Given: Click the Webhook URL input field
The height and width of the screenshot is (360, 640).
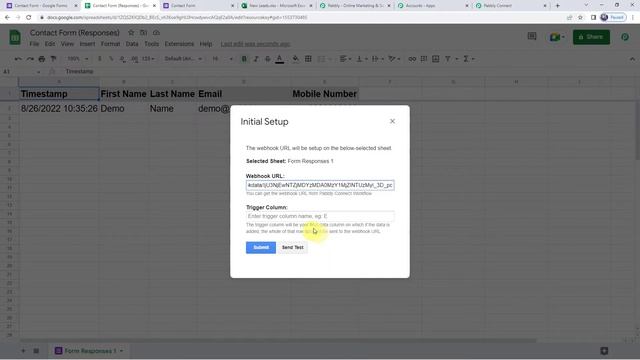Looking at the screenshot, I should click(x=320, y=185).
